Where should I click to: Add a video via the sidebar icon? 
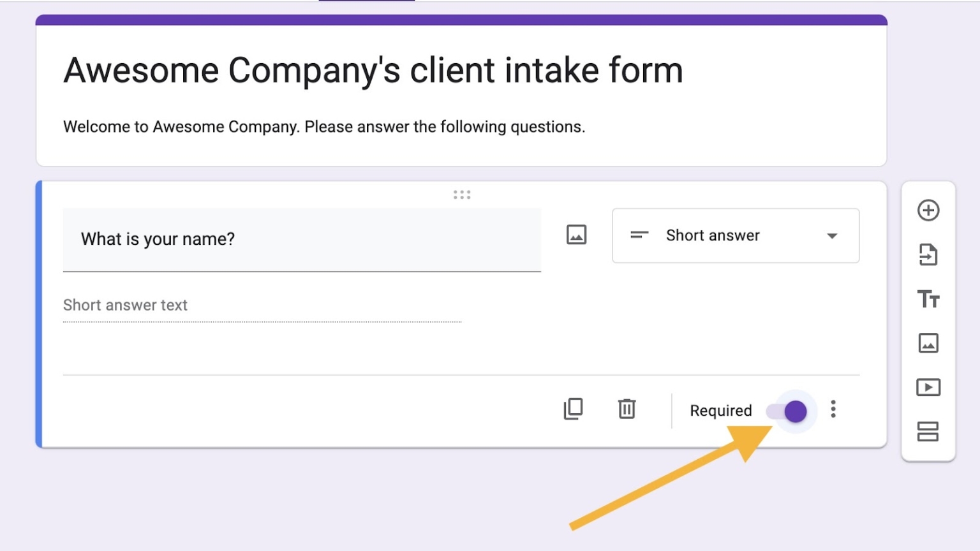(x=928, y=387)
